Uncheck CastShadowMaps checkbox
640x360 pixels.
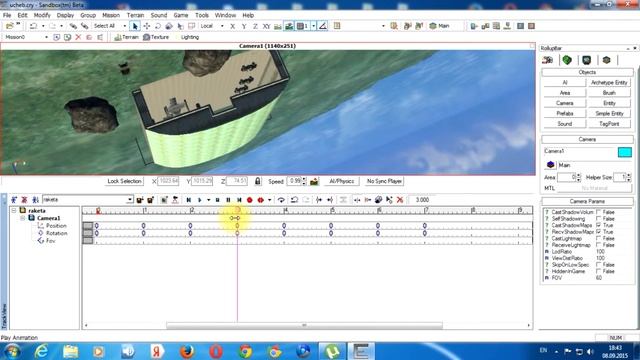tap(598, 225)
